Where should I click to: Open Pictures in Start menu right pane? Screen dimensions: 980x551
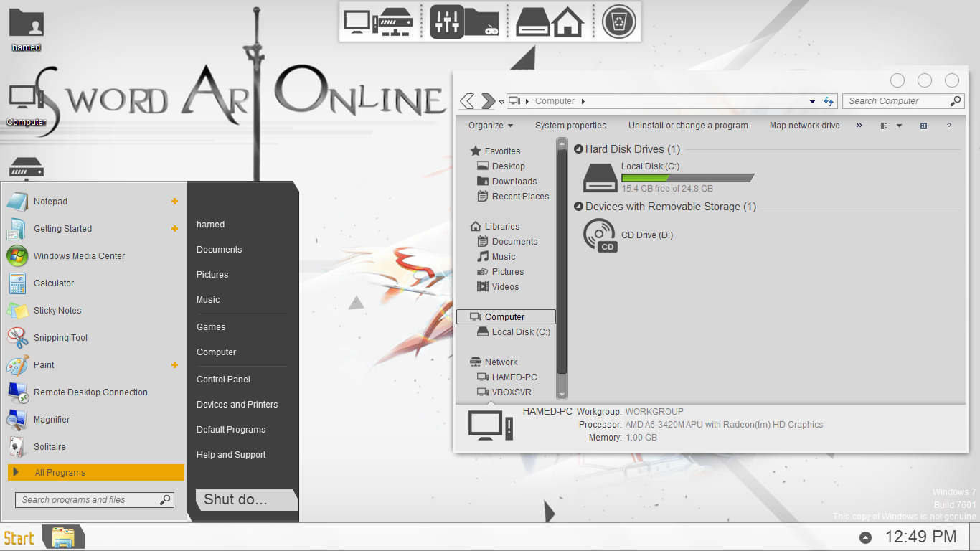212,275
